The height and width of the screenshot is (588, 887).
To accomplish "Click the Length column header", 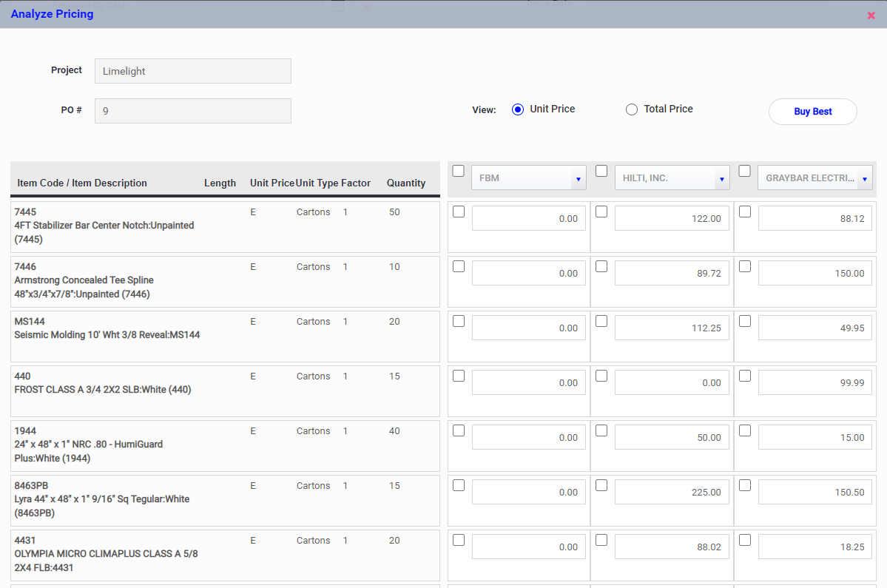I will point(220,183).
